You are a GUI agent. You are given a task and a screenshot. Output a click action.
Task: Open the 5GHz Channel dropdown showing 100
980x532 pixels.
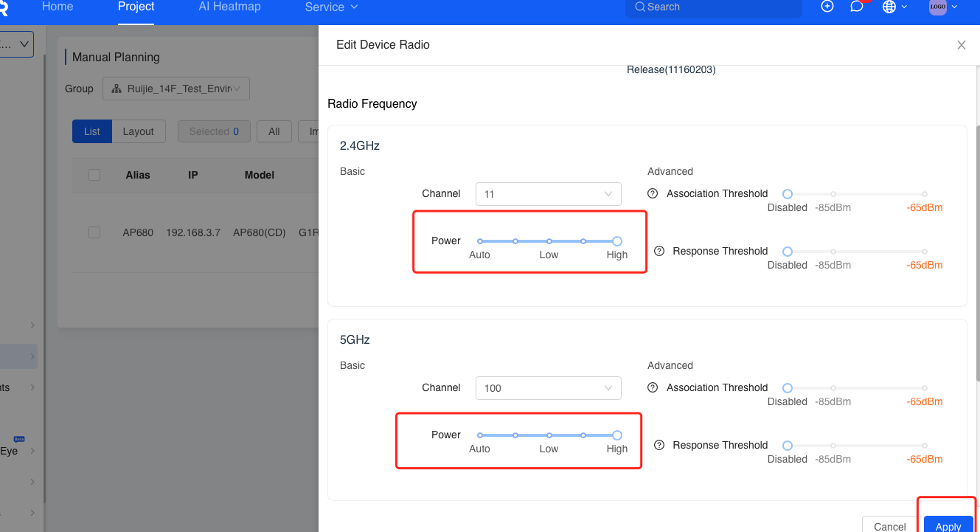549,388
